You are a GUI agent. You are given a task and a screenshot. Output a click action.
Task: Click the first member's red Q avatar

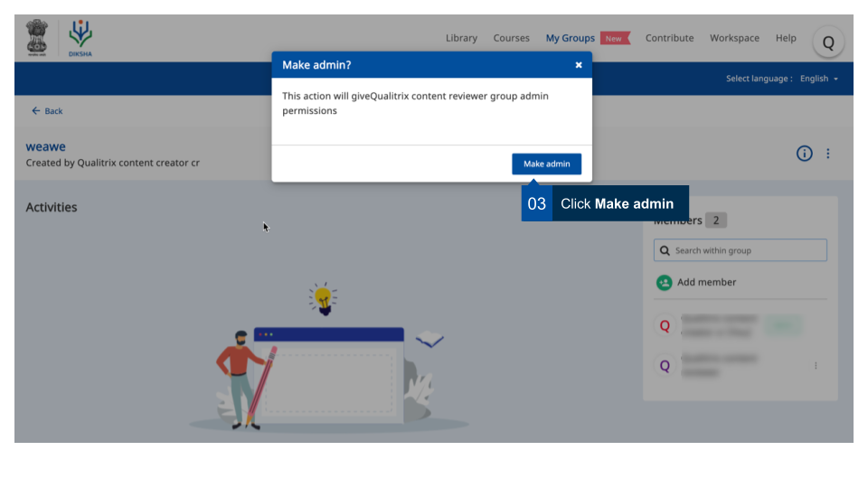pos(665,326)
